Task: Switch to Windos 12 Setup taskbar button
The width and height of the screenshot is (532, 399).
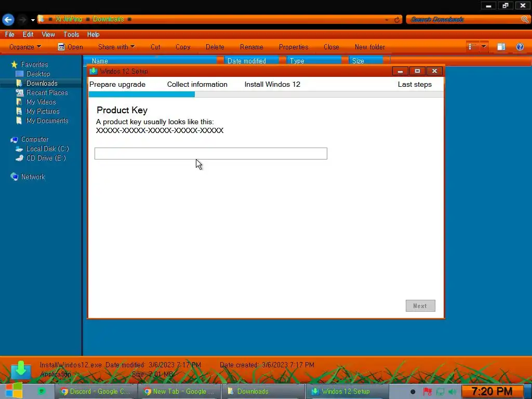Action: click(347, 391)
